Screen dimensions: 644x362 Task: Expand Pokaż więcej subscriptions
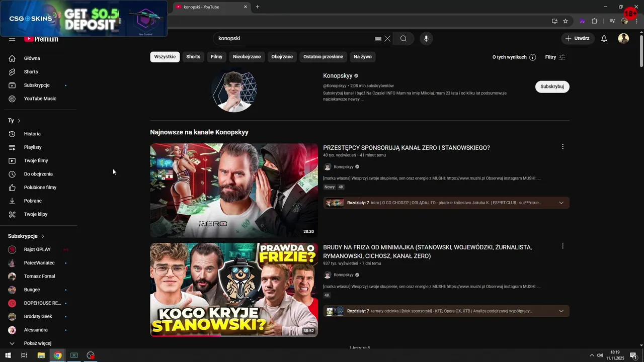point(40,343)
